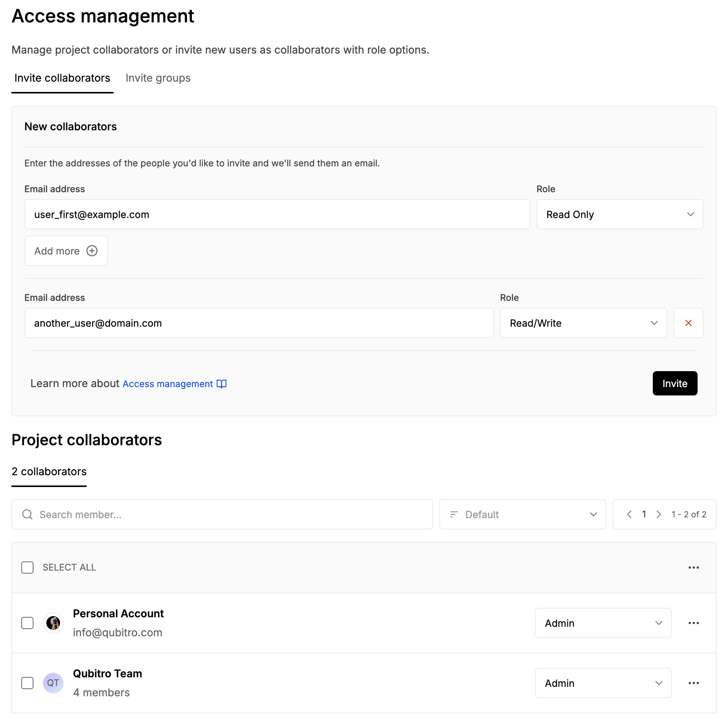728x721 pixels.
Task: Change the Admin role for Personal Account
Action: (x=603, y=623)
